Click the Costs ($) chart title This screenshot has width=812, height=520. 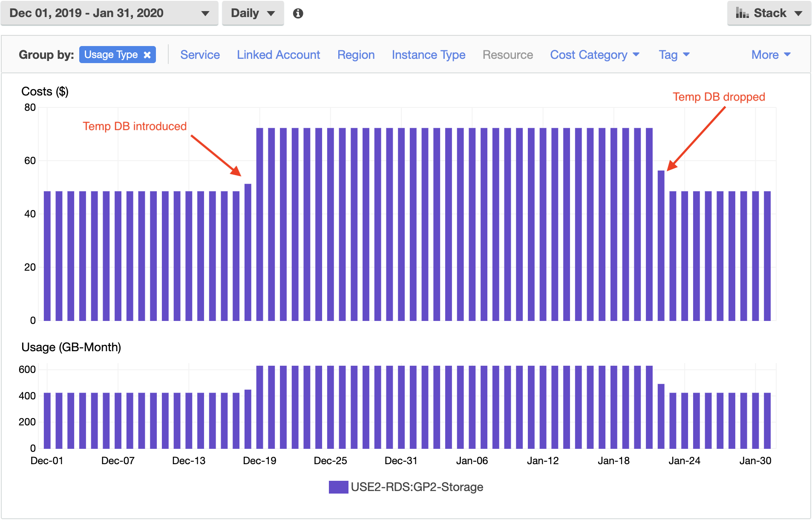point(45,92)
